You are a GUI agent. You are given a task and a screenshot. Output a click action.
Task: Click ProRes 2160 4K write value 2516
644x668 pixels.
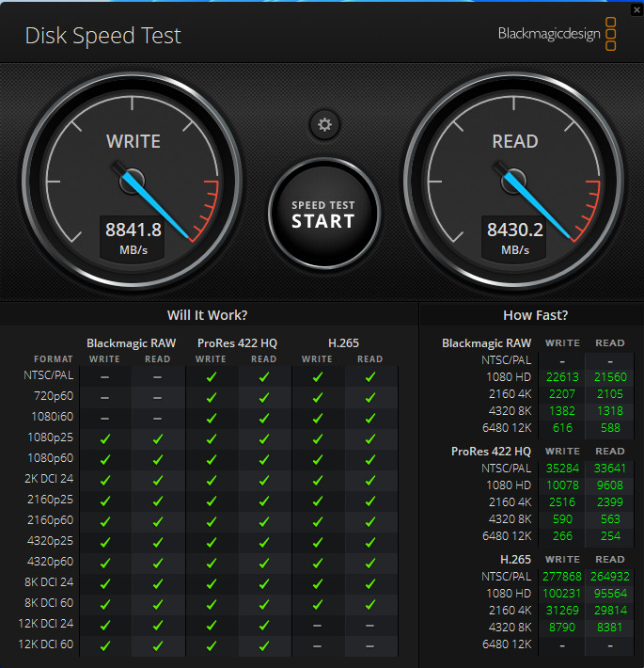tap(562, 502)
